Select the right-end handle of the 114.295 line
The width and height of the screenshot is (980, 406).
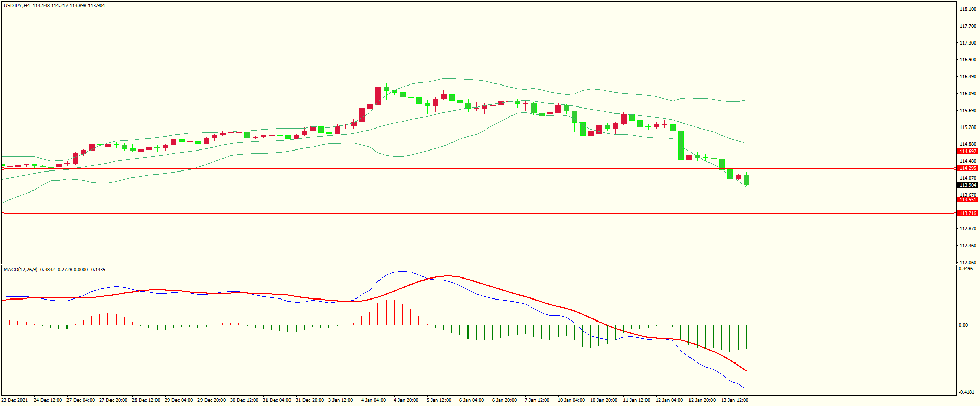point(956,168)
